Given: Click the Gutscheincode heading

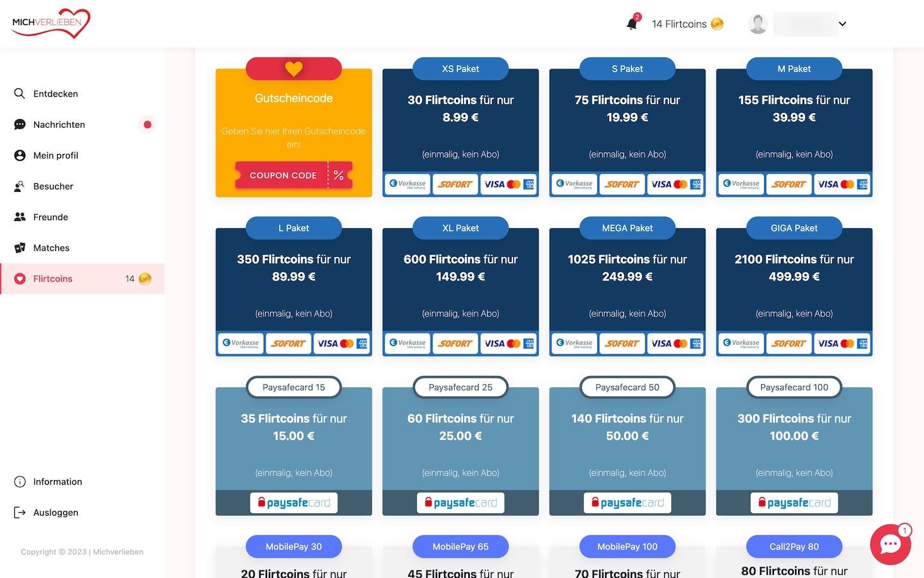Looking at the screenshot, I should 294,98.
